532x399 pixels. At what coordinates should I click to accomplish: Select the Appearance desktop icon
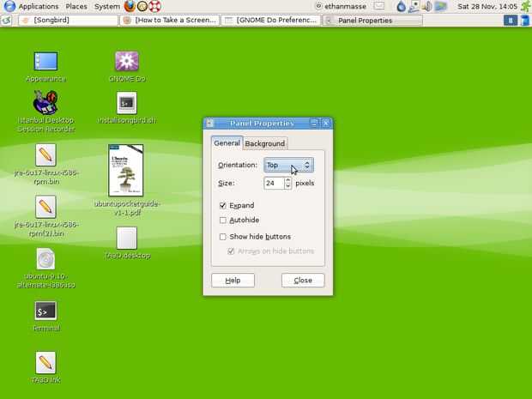(x=45, y=62)
